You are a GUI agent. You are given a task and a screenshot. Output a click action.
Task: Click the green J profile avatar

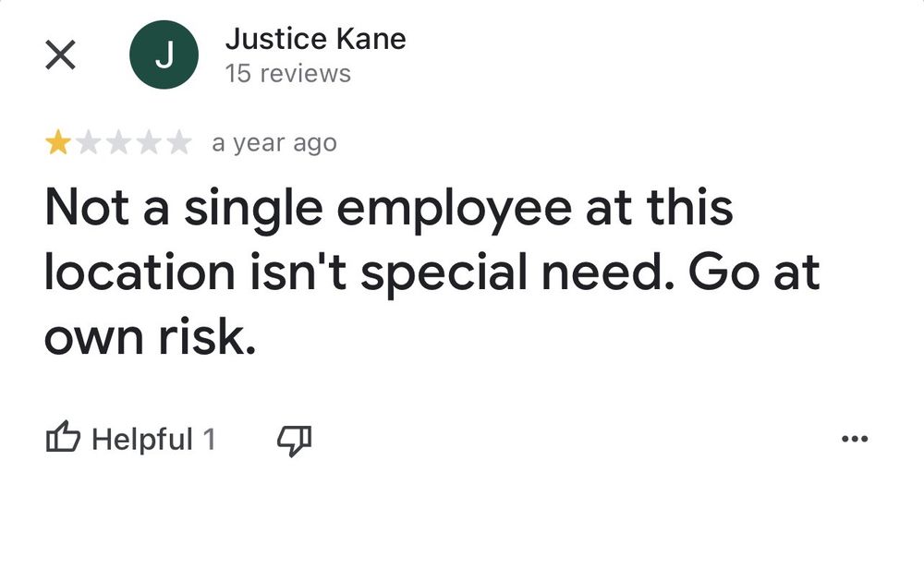tap(164, 55)
